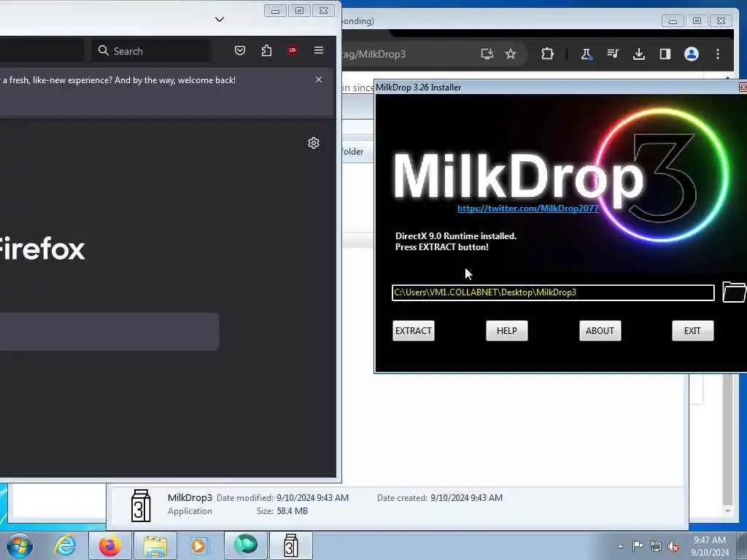This screenshot has width=747, height=560.
Task: Open Firefox hamburger application menu
Action: click(x=319, y=50)
